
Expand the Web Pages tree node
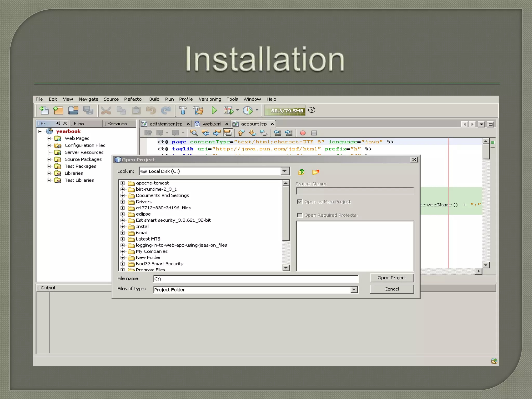[49, 138]
